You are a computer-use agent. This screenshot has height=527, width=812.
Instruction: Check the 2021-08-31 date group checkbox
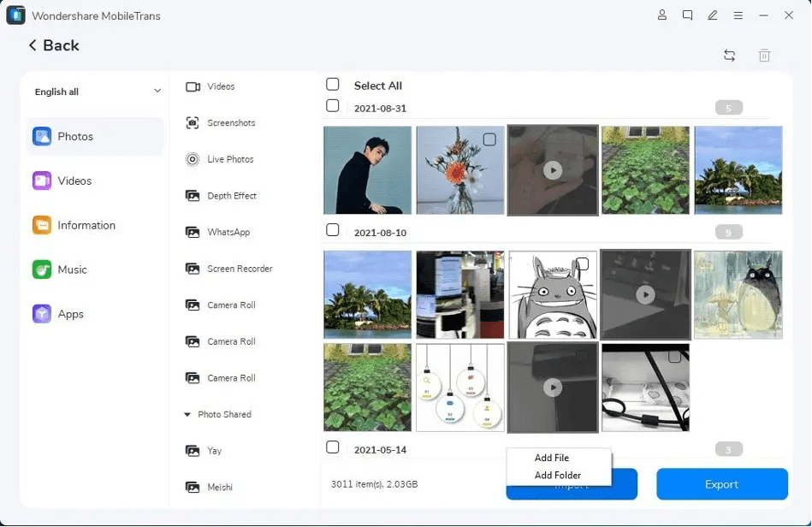tap(333, 108)
